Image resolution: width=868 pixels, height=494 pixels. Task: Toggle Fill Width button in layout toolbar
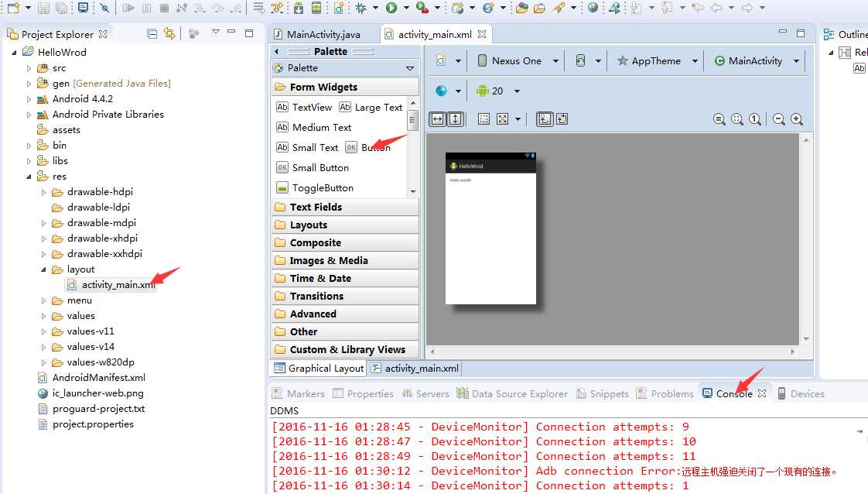(x=438, y=119)
